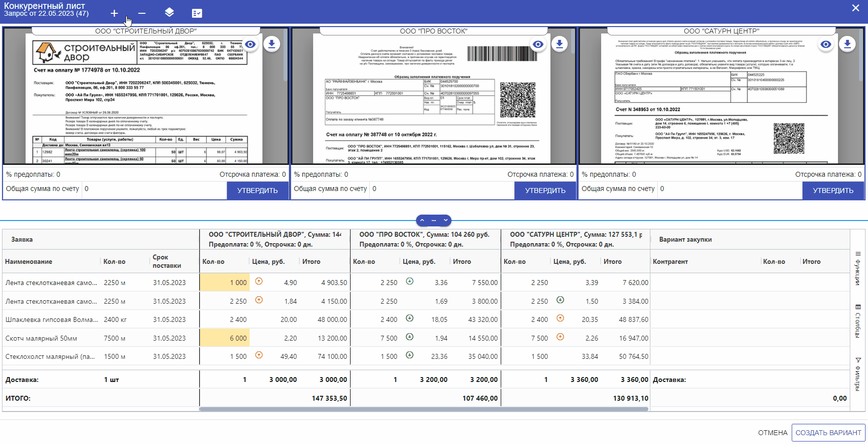The height and width of the screenshot is (444, 868).
Task: Close the Конкурентный лист window
Action: (x=856, y=8)
